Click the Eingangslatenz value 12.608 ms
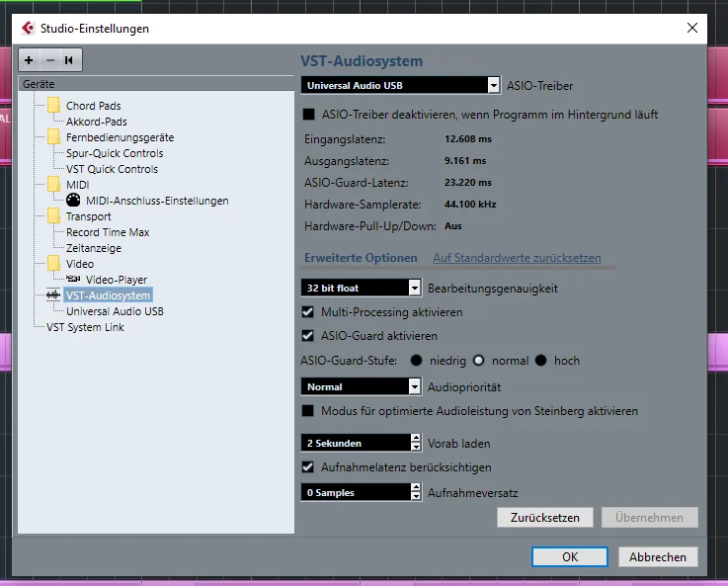This screenshot has height=586, width=728. [x=467, y=138]
